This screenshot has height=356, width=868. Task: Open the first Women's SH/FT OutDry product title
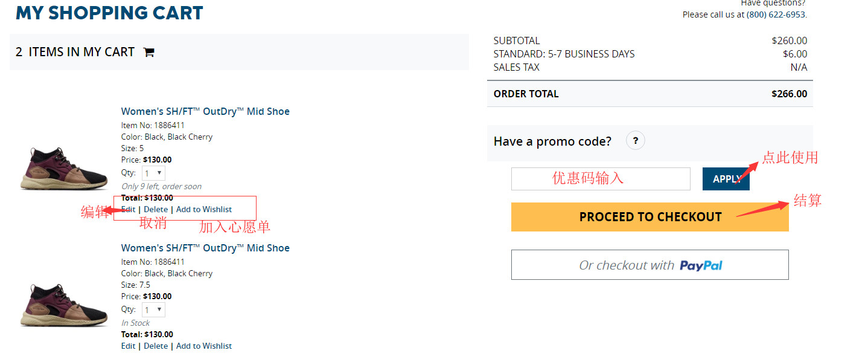click(x=205, y=112)
